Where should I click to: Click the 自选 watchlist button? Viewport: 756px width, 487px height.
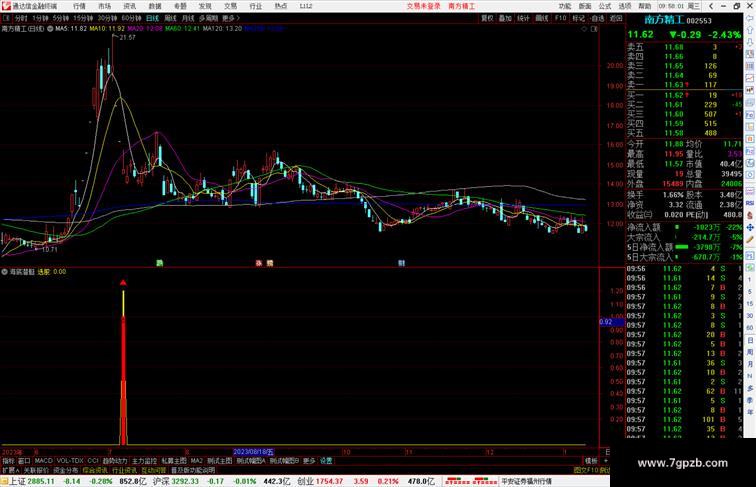(x=597, y=18)
